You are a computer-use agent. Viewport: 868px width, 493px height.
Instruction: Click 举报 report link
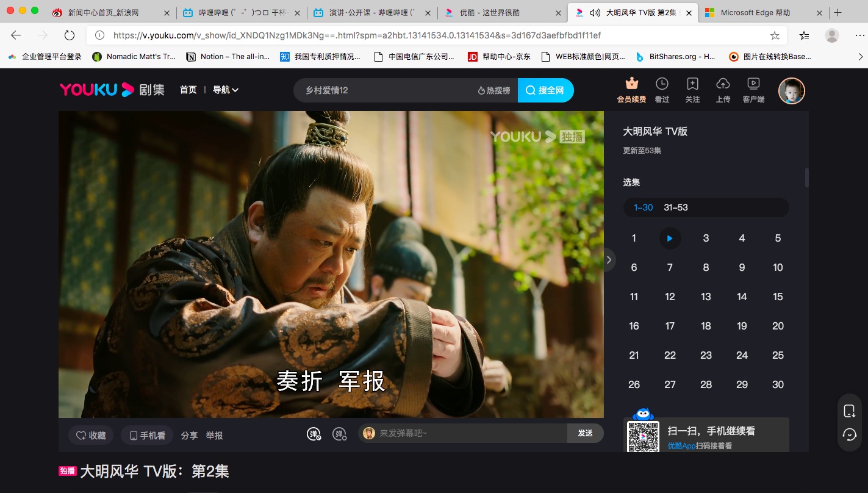click(x=214, y=436)
